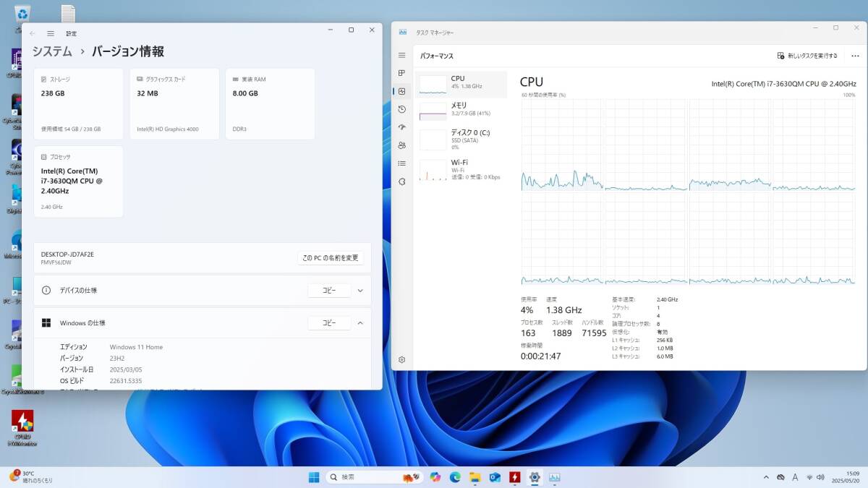This screenshot has width=868, height=488.
Task: Open Task Manager hamburger navigation menu
Action: tap(402, 56)
